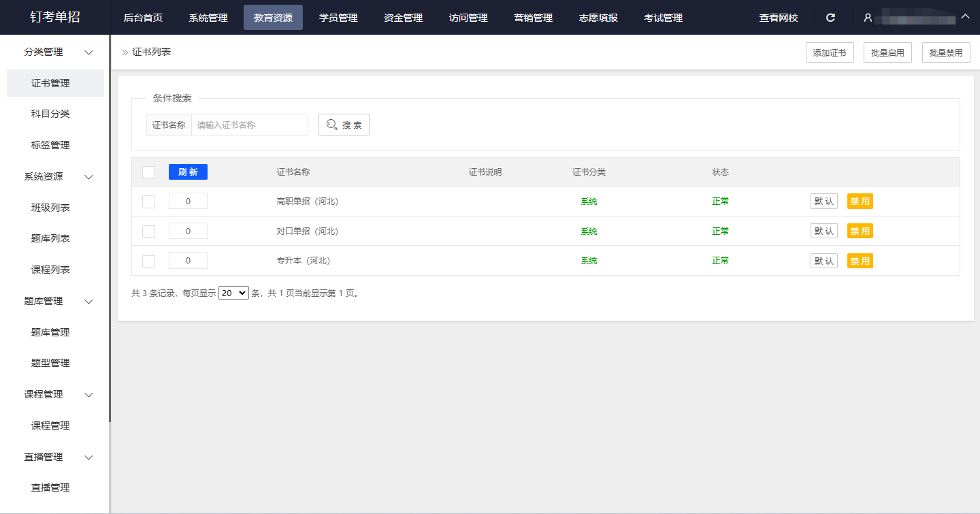Open the 考试管理 top menu
Screen dimensions: 980x514
[663, 18]
